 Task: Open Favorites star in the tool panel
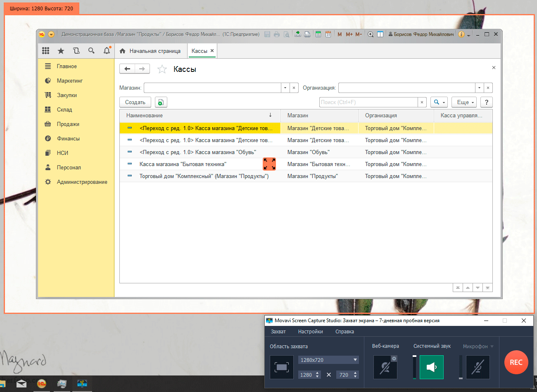[61, 51]
